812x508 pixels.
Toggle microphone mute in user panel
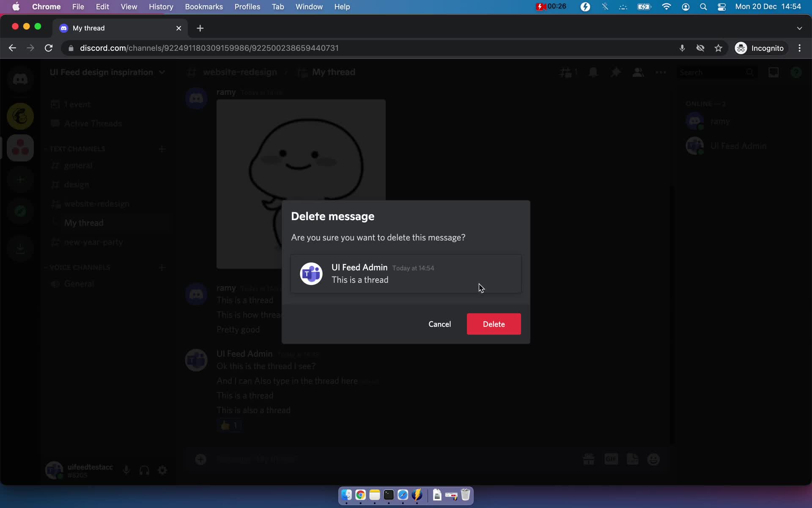pos(126,470)
